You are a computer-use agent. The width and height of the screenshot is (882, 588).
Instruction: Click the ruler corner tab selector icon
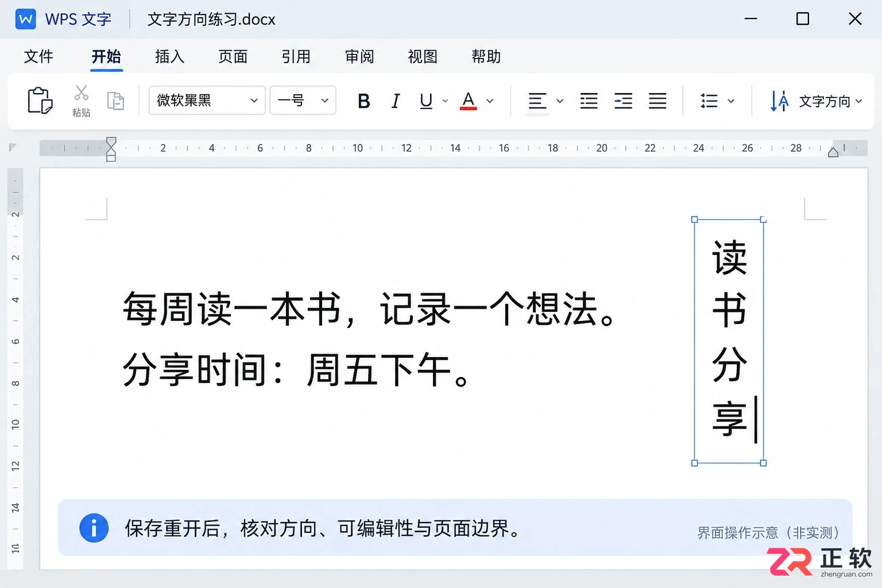(13, 148)
